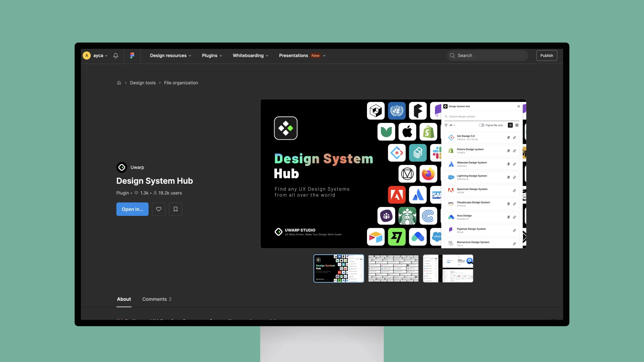644x362 pixels.
Task: Click the Figma logo icon in navbar
Action: pyautogui.click(x=132, y=55)
